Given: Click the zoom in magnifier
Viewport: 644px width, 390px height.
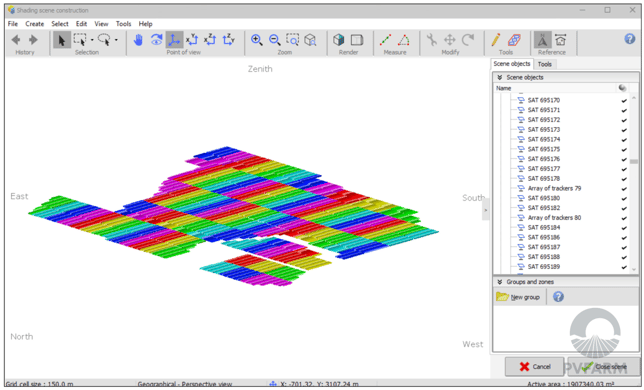Looking at the screenshot, I should pos(257,40).
